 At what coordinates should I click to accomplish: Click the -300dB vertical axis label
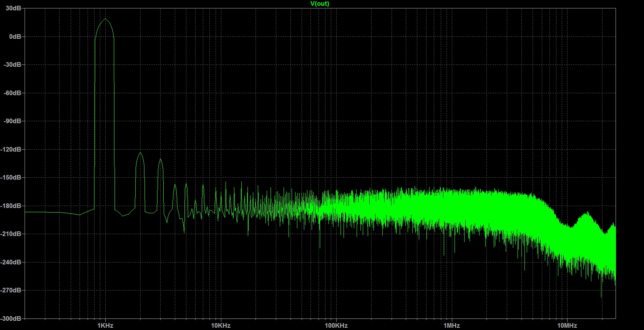(11, 318)
